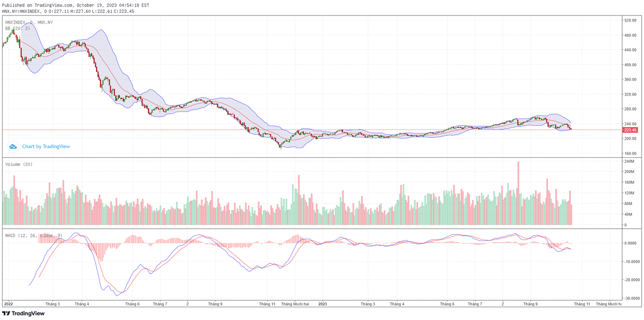The height and width of the screenshot is (320, 644).
Task: Open the Chart by TradingView link
Action: [x=46, y=146]
